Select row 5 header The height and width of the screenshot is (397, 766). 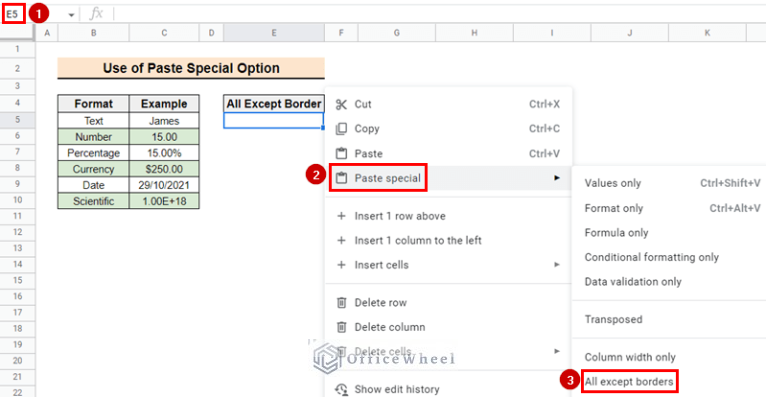pos(17,120)
